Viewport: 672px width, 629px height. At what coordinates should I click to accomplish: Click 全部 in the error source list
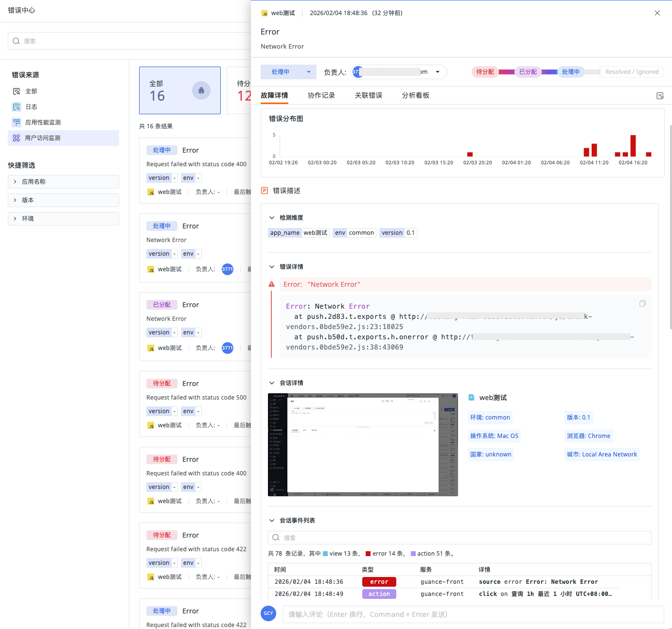tap(31, 91)
